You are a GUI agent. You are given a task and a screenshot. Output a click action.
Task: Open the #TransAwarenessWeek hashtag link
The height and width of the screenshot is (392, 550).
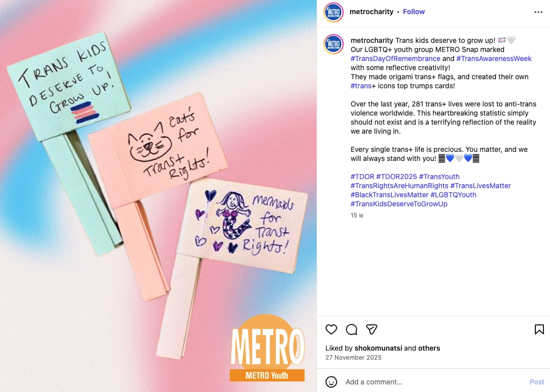(x=494, y=59)
